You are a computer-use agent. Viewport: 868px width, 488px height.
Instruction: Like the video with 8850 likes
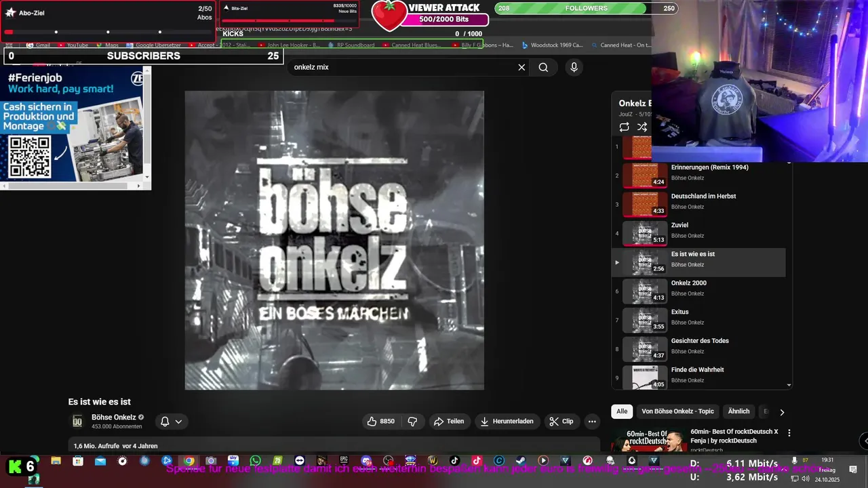[x=380, y=421]
